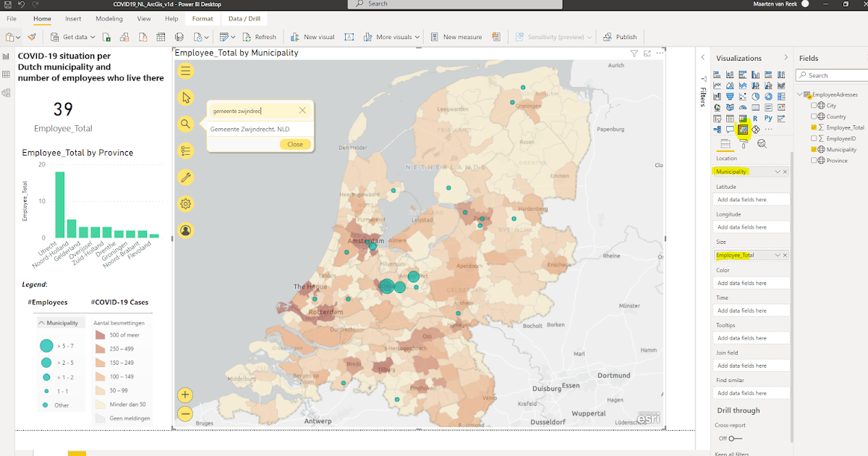Viewport: 868px width, 456px height.
Task: Switch to the Modeling ribbon tab
Action: 109,19
